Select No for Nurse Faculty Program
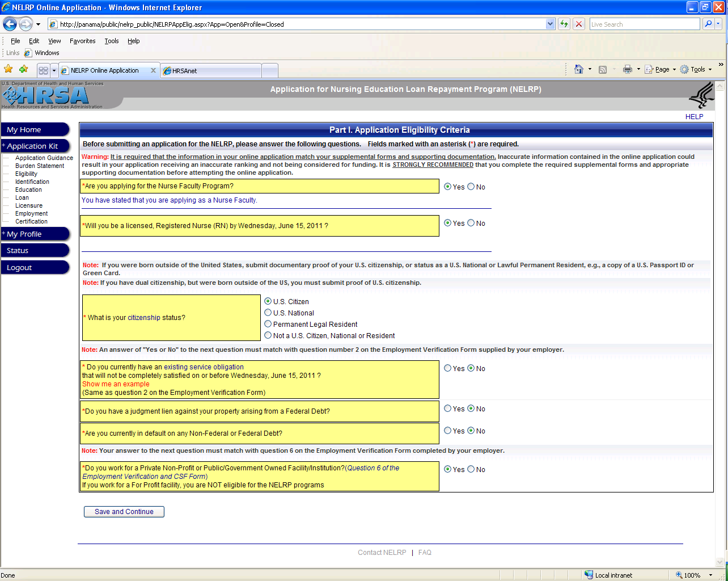The height and width of the screenshot is (581, 728). coord(471,187)
